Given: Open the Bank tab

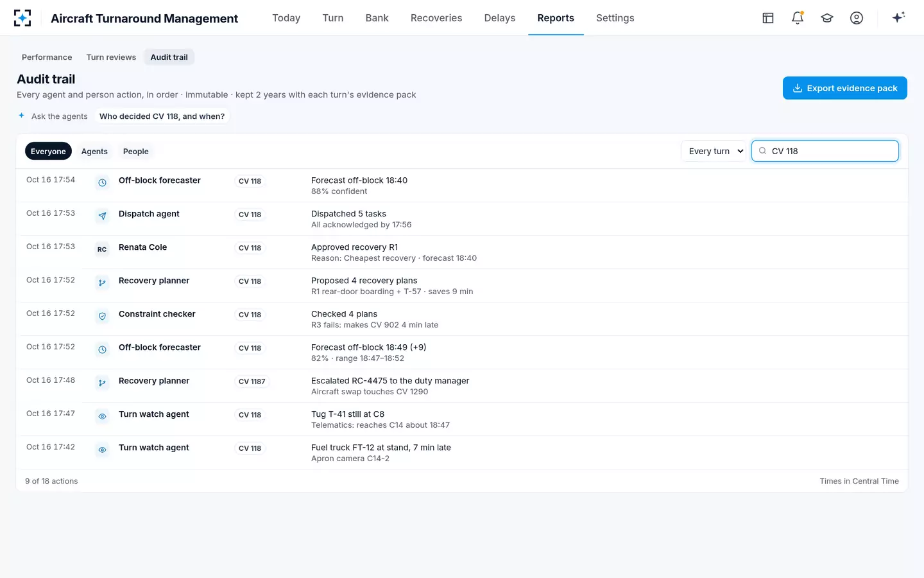Looking at the screenshot, I should 377,18.
